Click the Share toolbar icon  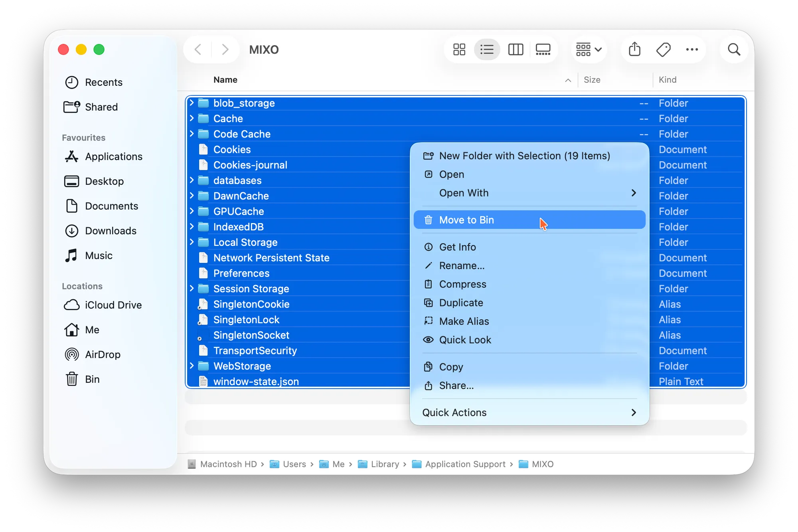(634, 49)
